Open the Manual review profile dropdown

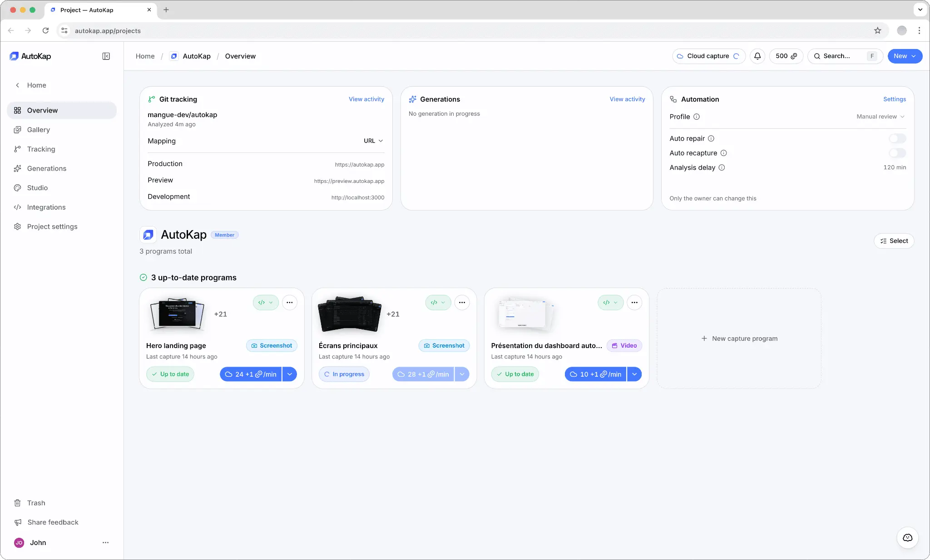point(881,117)
